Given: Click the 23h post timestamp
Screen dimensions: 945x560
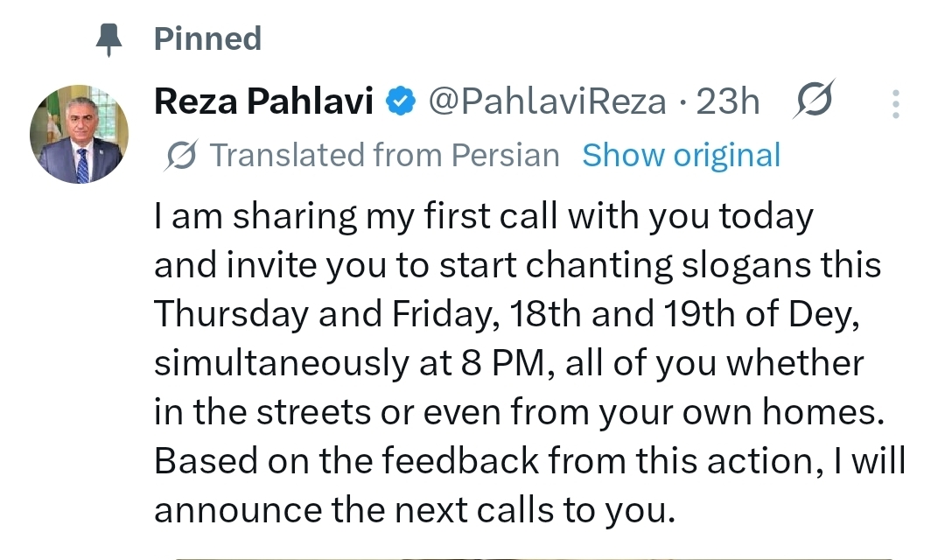Looking at the screenshot, I should pyautogui.click(x=728, y=102).
